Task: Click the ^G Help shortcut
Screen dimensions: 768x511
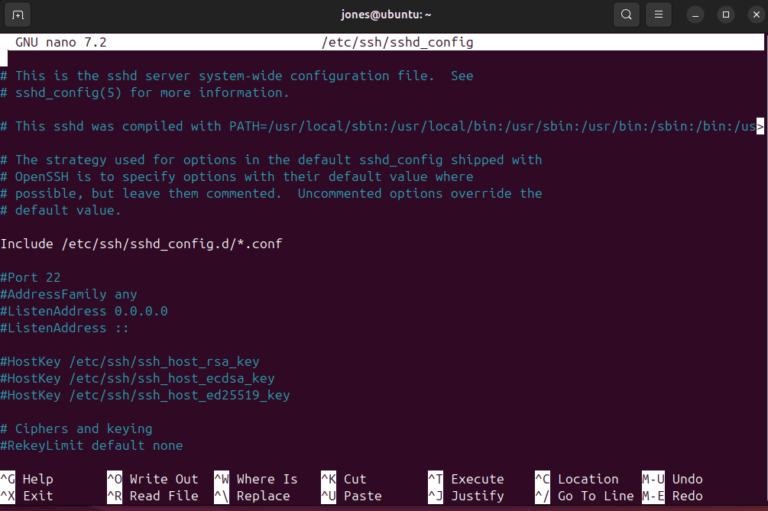Action: pyautogui.click(x=27, y=479)
